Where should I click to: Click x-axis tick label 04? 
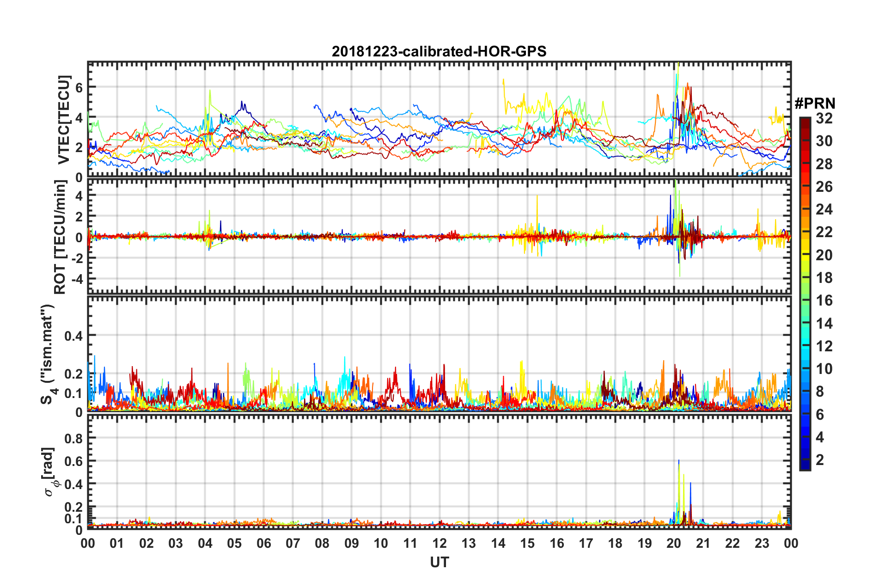pyautogui.click(x=205, y=543)
